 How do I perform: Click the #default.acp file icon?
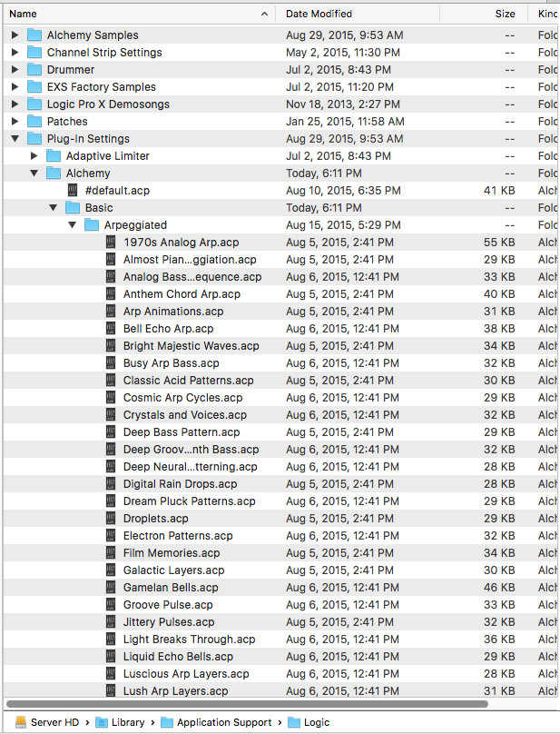[x=73, y=190]
